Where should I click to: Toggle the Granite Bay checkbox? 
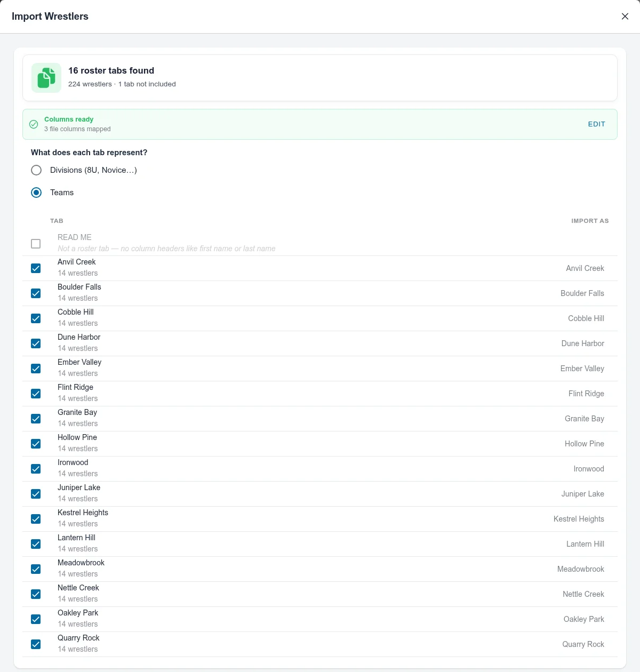[36, 419]
